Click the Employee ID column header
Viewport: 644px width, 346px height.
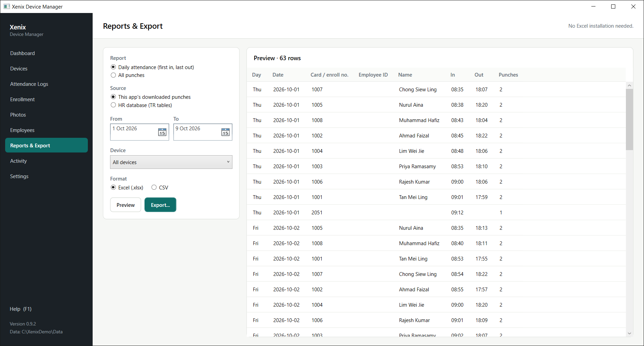coord(373,75)
